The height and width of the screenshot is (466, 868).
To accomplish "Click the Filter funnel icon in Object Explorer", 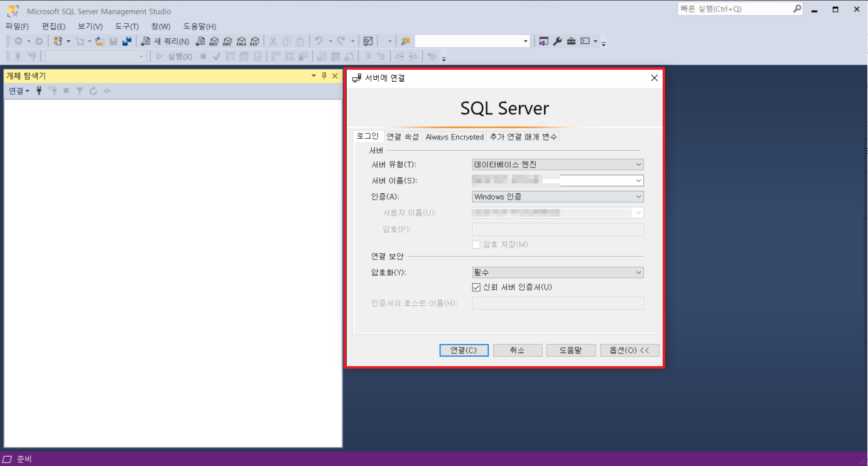I will point(80,91).
